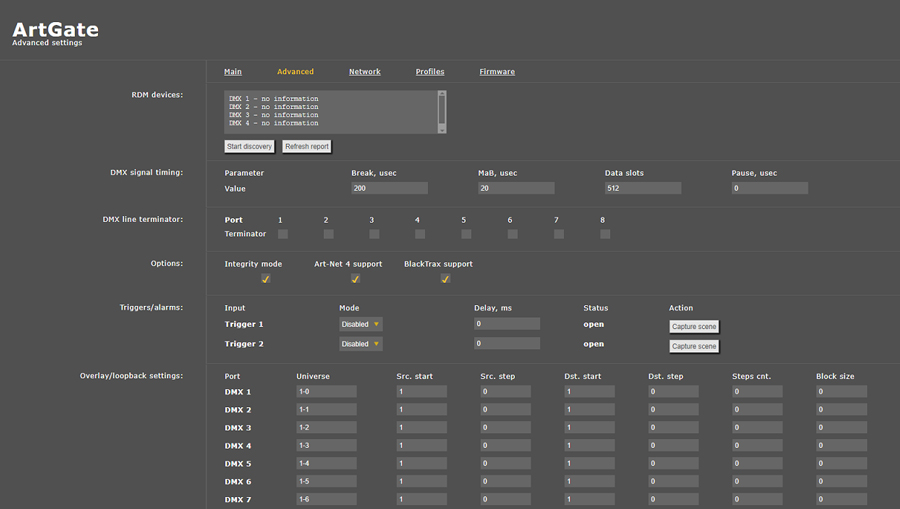Click DMX 1 Src. start field
This screenshot has width=900, height=509.
421,391
